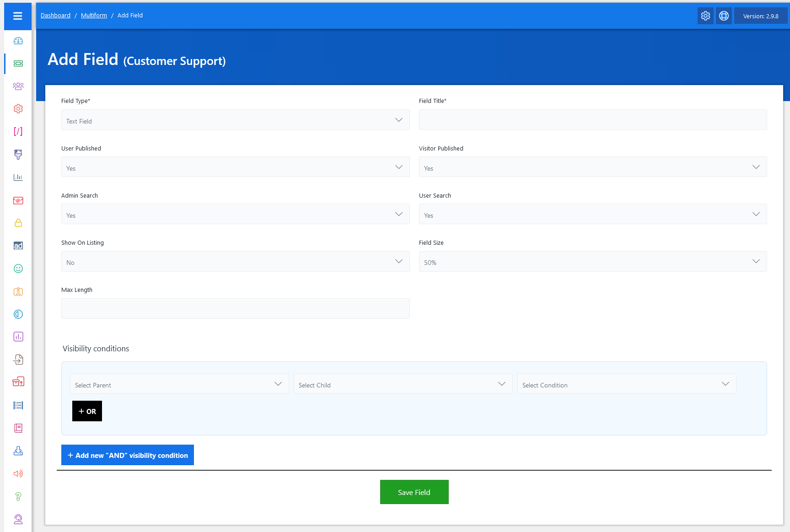790x532 pixels.
Task: Click into the Field Title input
Action: click(x=592, y=120)
